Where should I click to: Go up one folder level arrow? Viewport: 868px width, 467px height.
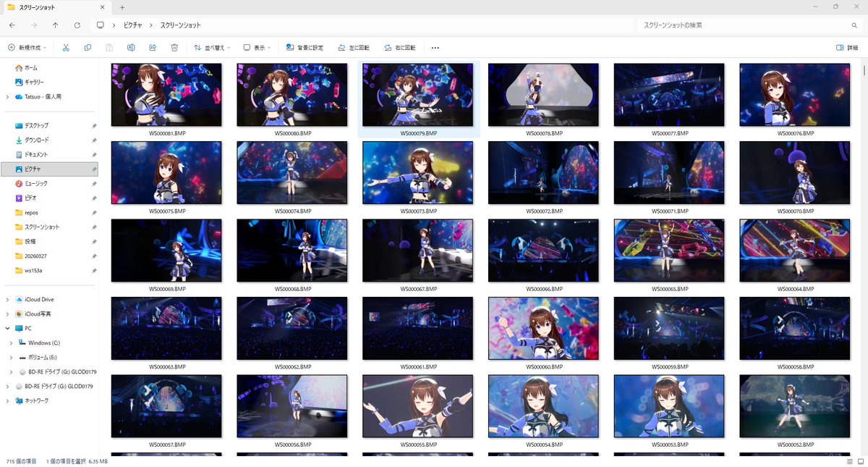tap(56, 25)
